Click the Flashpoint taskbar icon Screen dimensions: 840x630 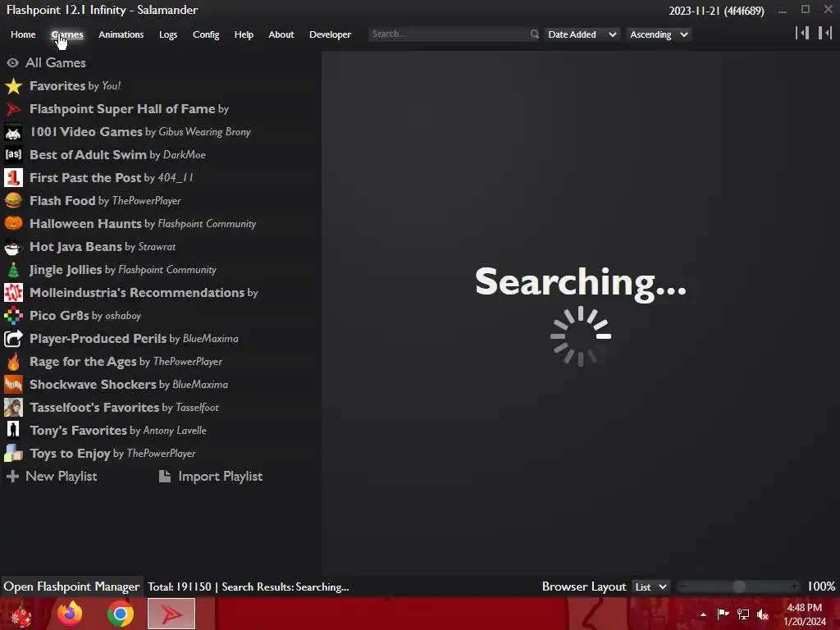click(x=171, y=614)
